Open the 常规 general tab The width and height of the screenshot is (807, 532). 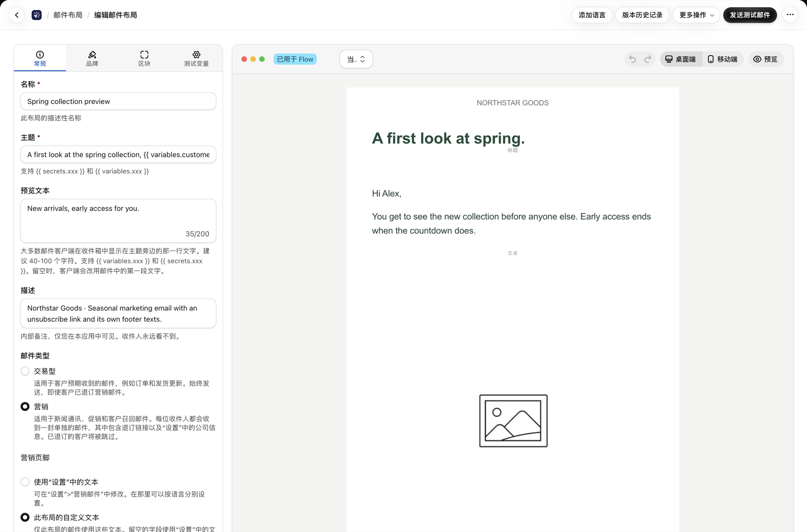click(x=40, y=58)
